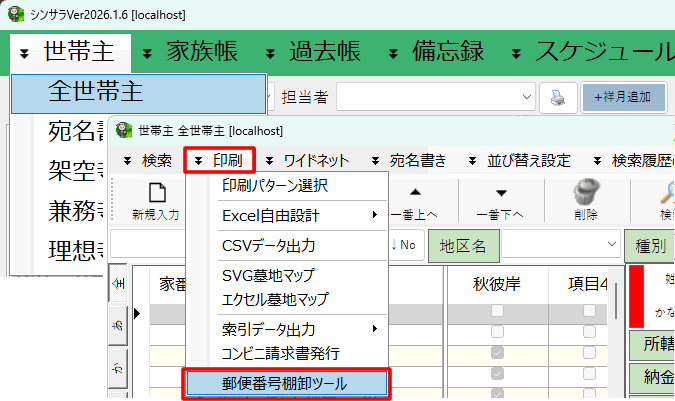Click the magnifier search icon in toolbar
The image size is (675, 401).
click(x=663, y=194)
